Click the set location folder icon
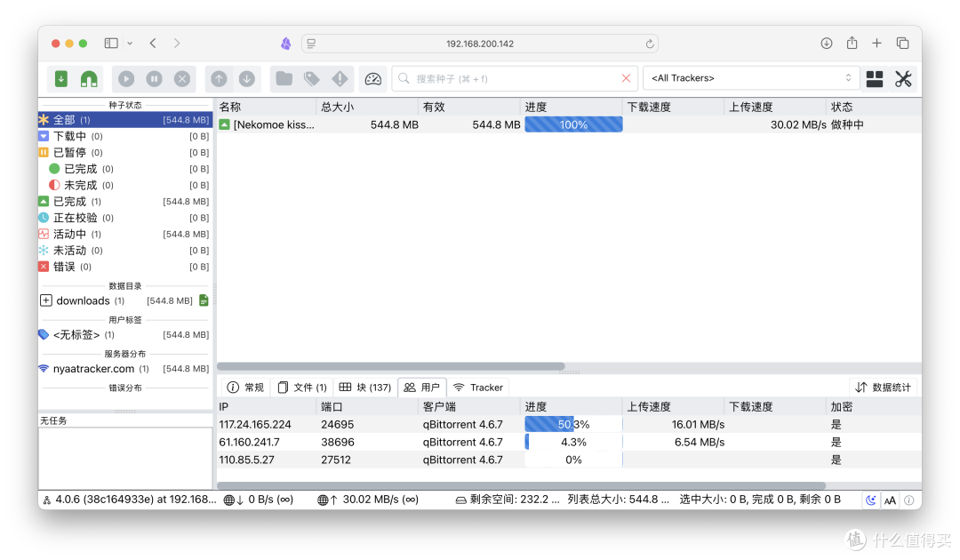This screenshot has width=960, height=560. pyautogui.click(x=284, y=79)
